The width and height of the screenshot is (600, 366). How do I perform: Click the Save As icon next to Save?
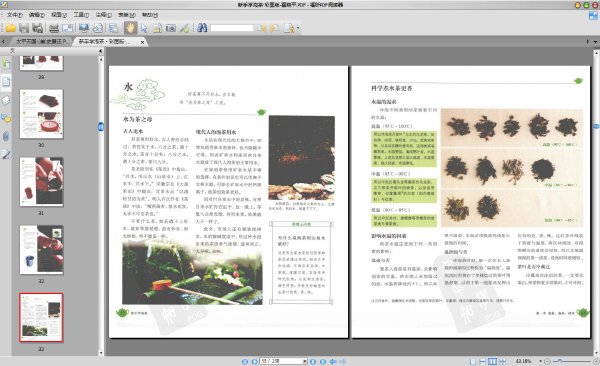[38, 28]
